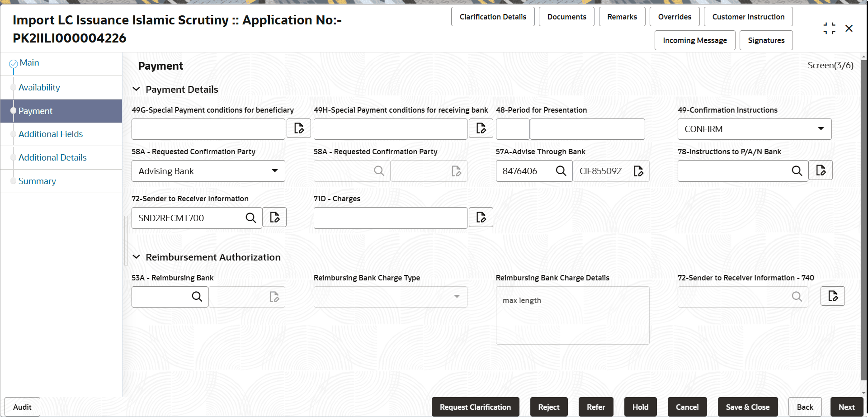Click the search icon in 72-Sender to Receiver Information

(x=250, y=218)
